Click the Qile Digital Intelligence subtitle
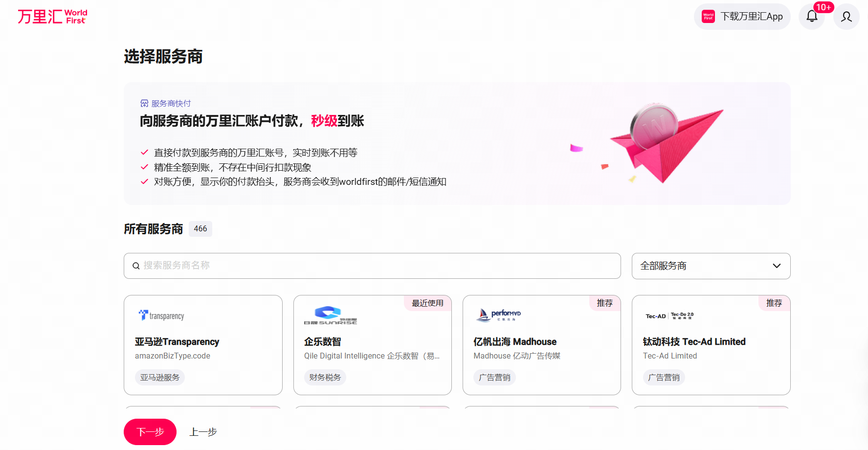The height and width of the screenshot is (450, 868). point(372,356)
